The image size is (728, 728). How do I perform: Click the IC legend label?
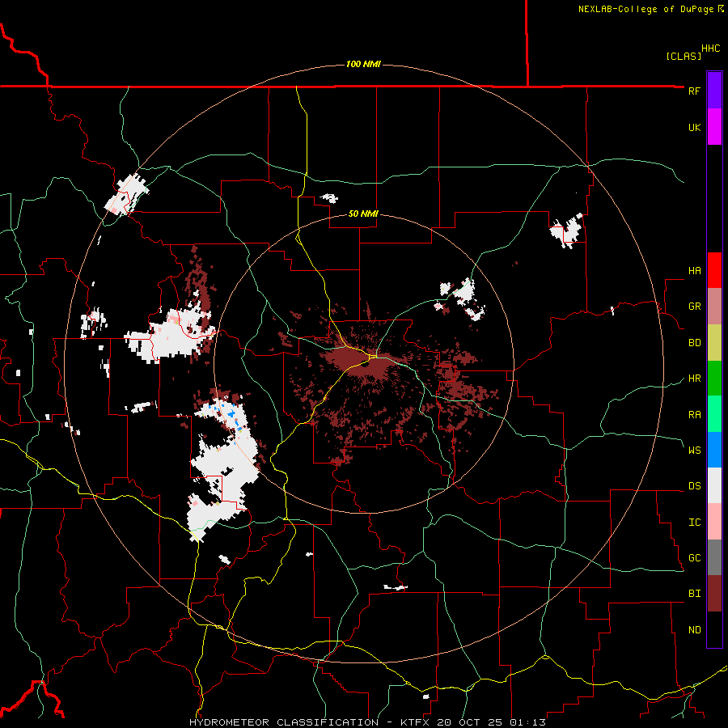point(694,523)
